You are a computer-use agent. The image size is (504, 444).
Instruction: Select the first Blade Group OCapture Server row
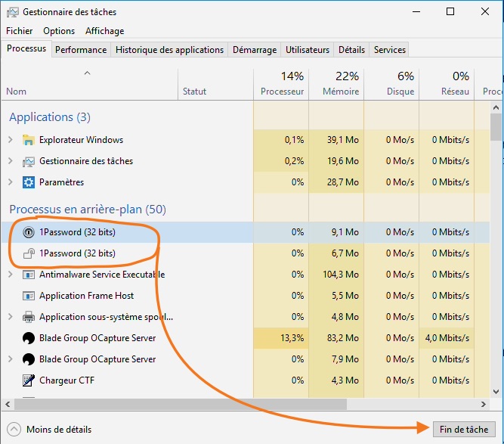(x=97, y=338)
